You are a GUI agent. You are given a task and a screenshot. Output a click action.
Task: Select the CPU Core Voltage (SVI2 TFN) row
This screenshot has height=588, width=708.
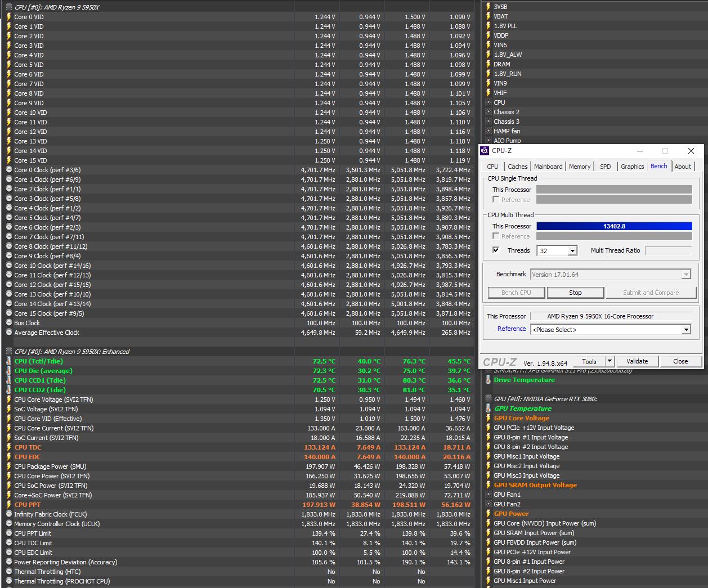pyautogui.click(x=239, y=400)
